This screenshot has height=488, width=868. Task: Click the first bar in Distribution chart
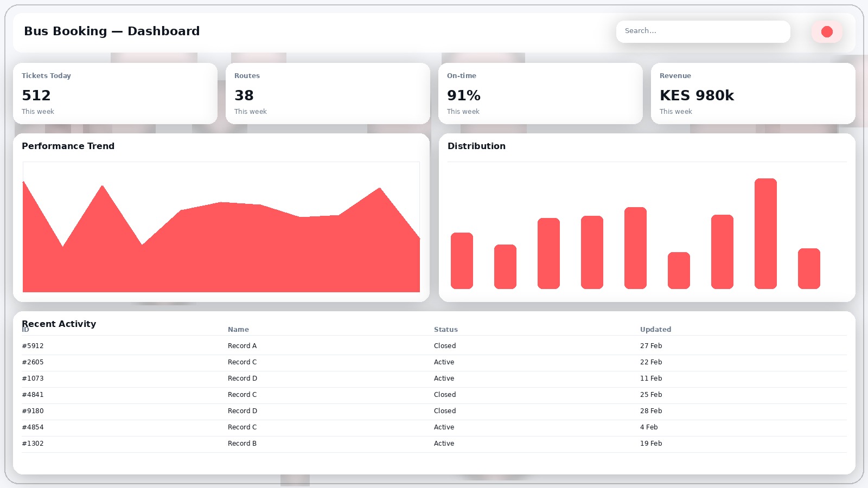462,260
